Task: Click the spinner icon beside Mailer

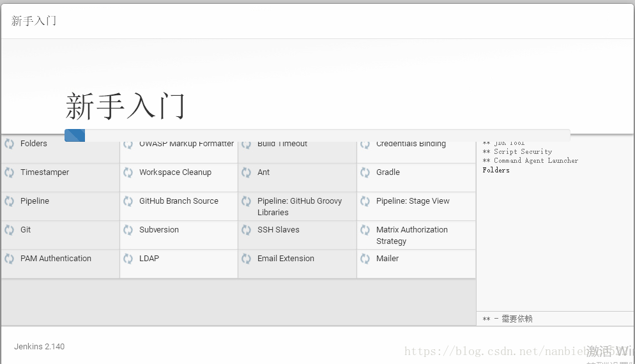Action: (365, 259)
